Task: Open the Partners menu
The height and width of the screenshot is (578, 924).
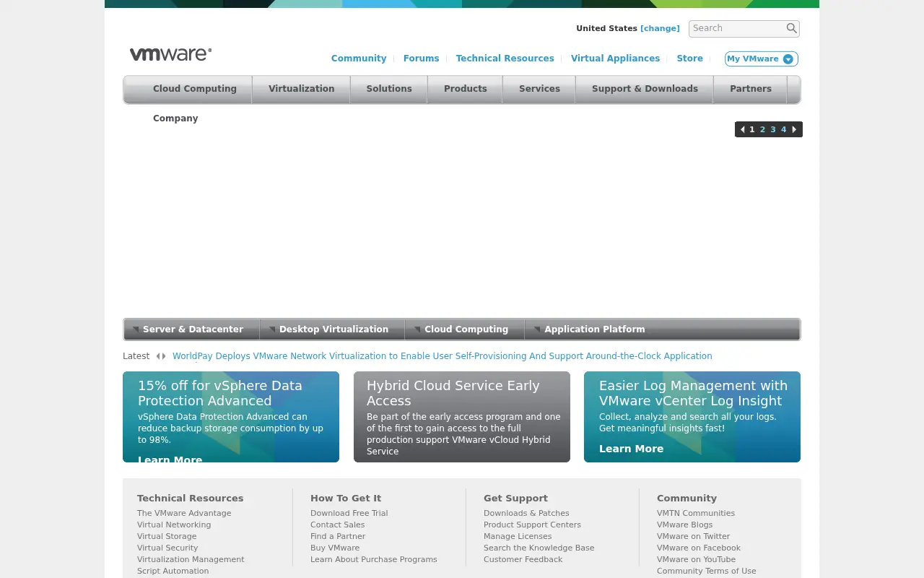Action: click(751, 89)
